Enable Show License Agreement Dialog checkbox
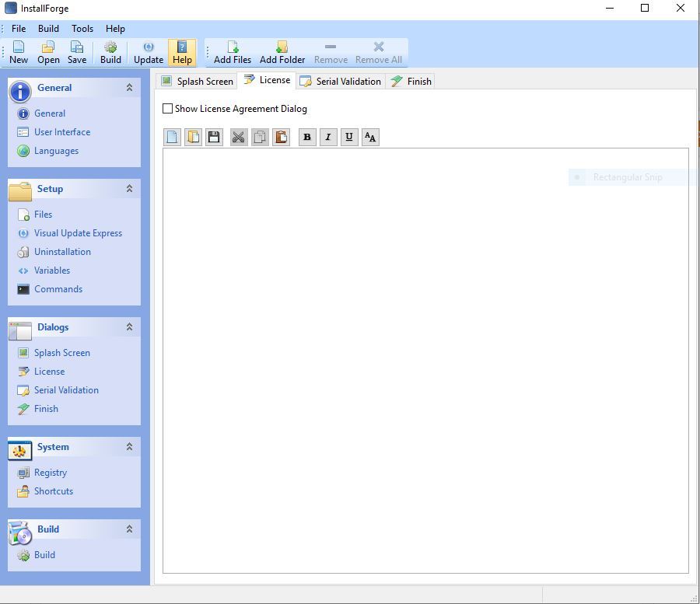The width and height of the screenshot is (700, 604). click(167, 108)
